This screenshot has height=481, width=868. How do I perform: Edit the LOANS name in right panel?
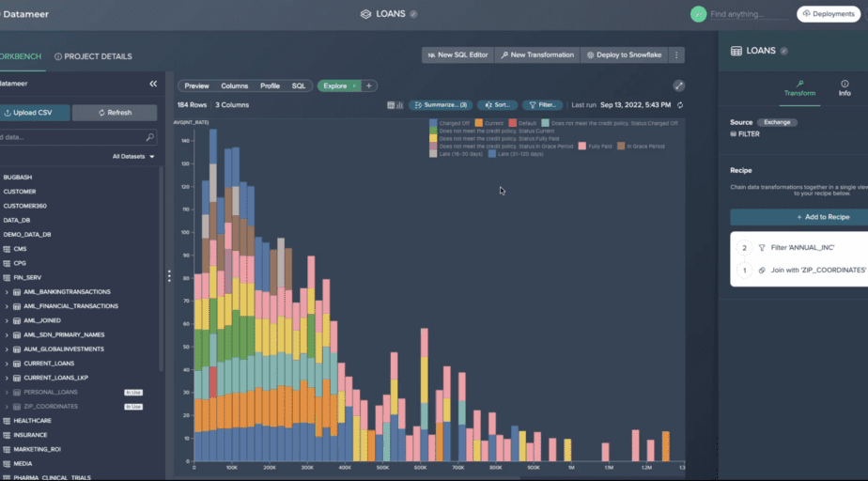783,51
